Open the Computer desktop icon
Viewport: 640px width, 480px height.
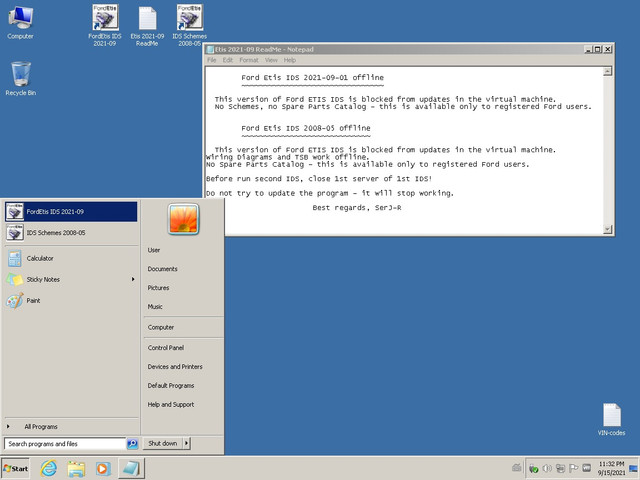pos(20,22)
